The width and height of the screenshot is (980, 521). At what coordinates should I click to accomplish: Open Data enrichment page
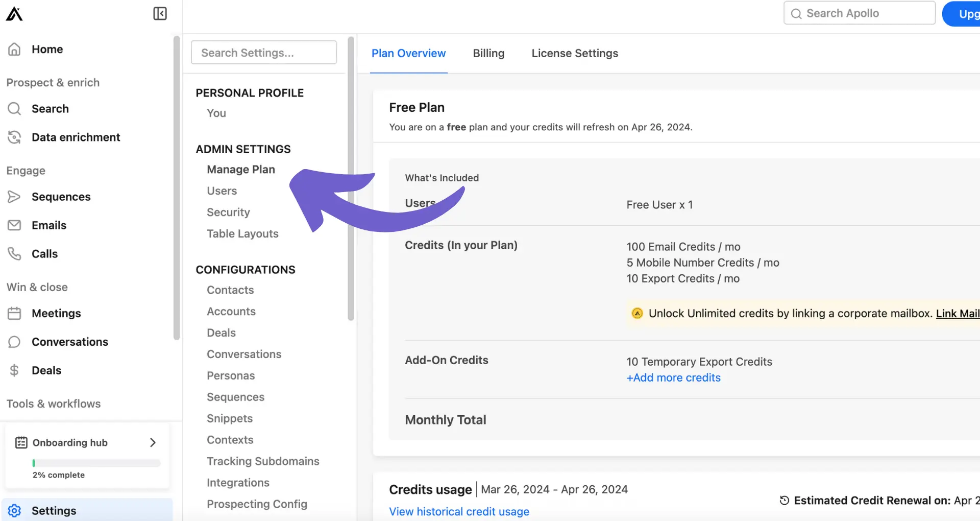tap(76, 137)
